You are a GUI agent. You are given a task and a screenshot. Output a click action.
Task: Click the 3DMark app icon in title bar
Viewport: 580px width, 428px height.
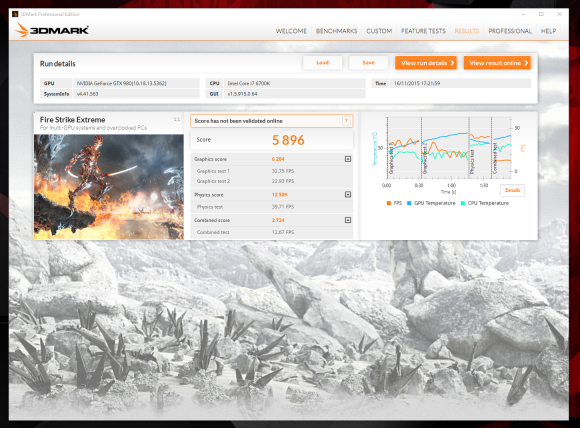15,14
